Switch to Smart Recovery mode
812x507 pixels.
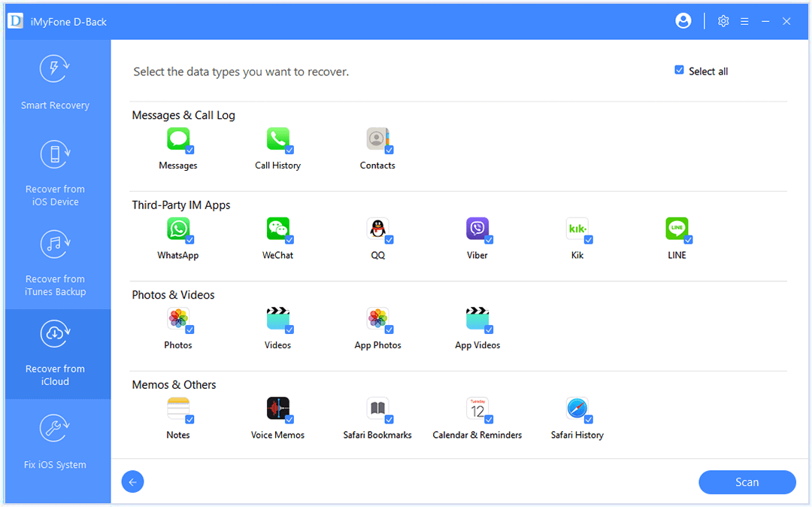[55, 83]
